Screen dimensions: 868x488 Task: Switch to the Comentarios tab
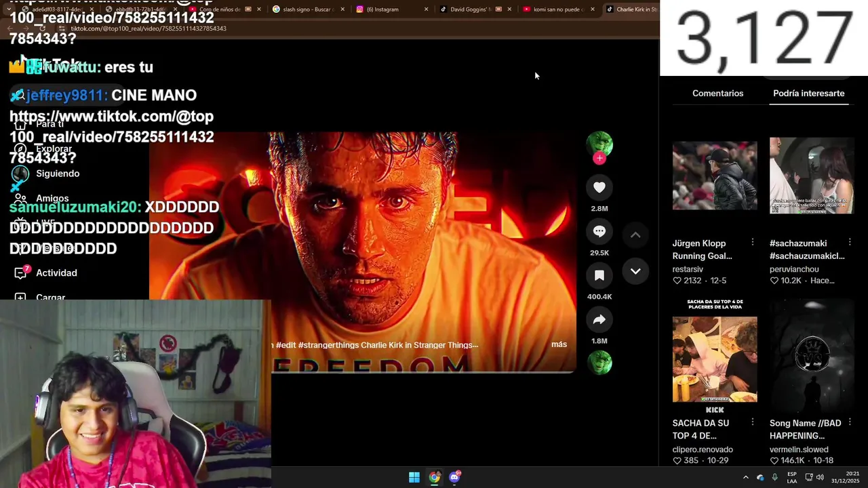pos(717,94)
